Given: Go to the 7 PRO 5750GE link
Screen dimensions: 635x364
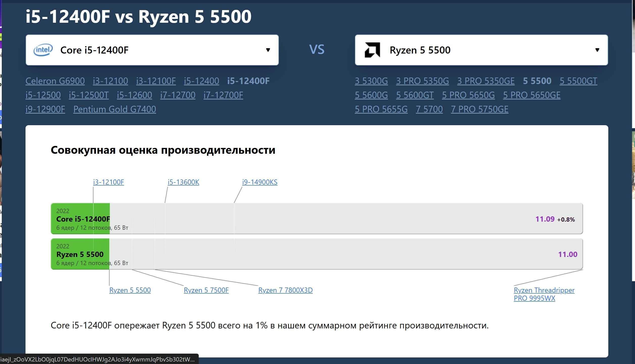Looking at the screenshot, I should click(480, 109).
